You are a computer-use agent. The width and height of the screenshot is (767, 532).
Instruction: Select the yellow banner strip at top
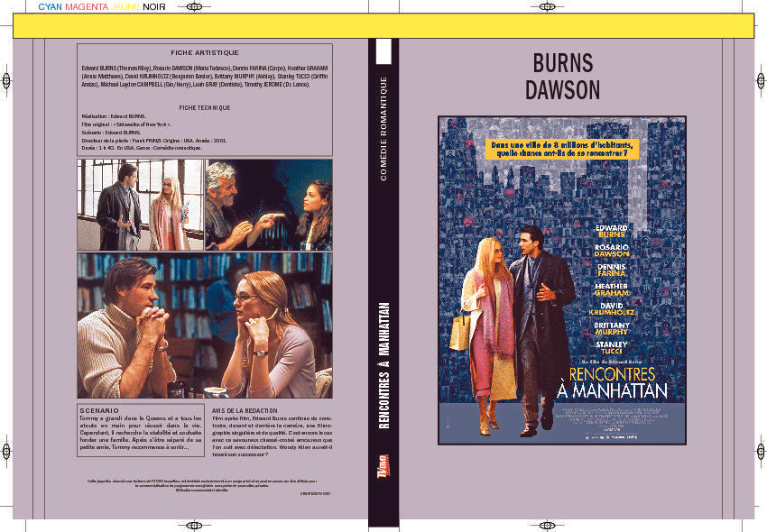tap(383, 26)
